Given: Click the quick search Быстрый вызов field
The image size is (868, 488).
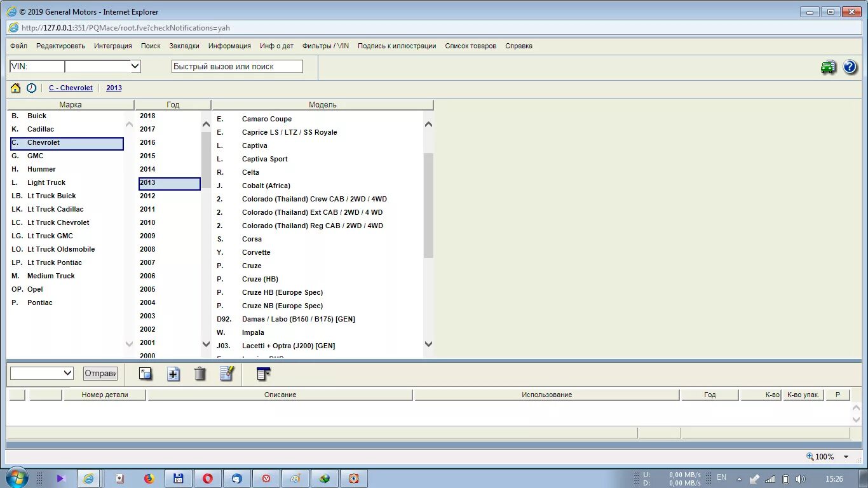Looking at the screenshot, I should 237,66.
